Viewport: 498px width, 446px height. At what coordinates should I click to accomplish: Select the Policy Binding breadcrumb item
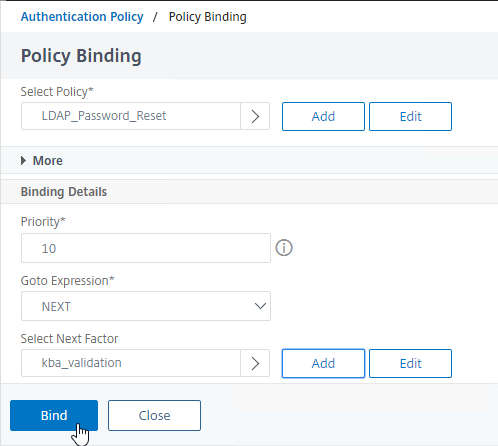coord(207,17)
